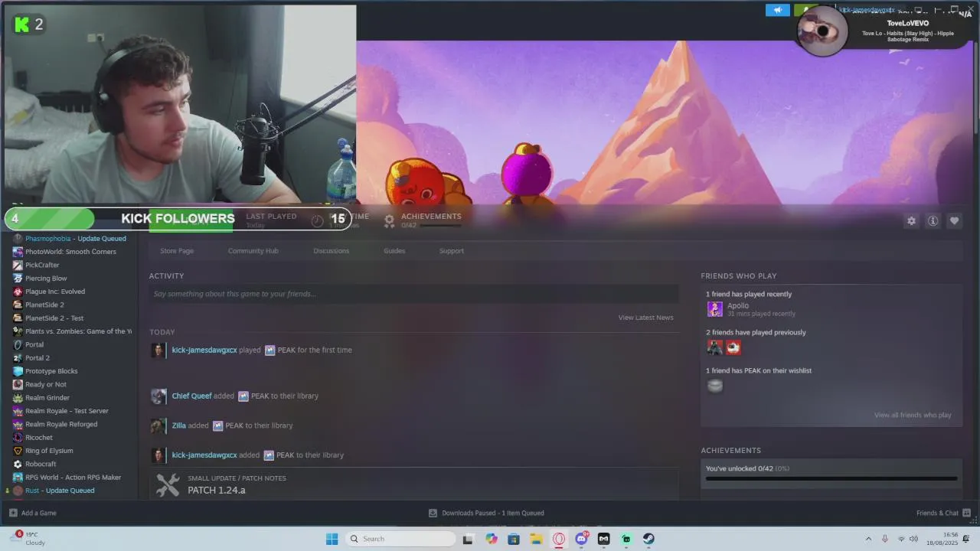
Task: Click the Friends & Chat icon
Action: [966, 513]
